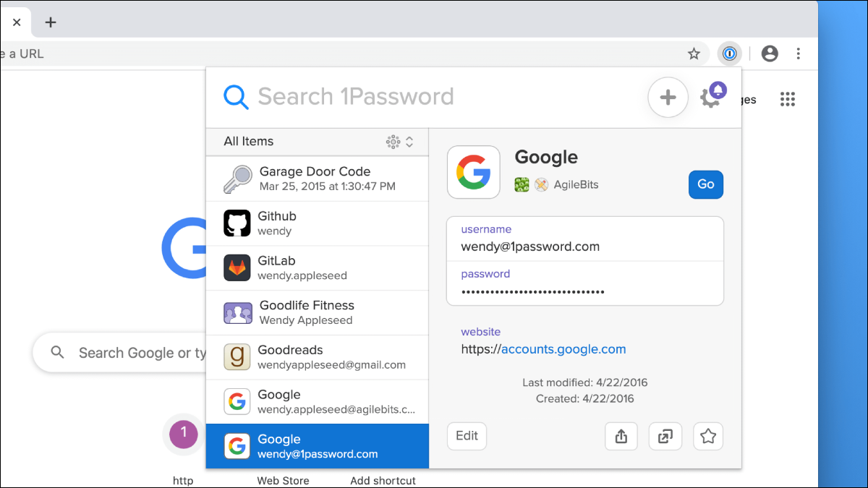The image size is (868, 488).
Task: Select Github item for wendy
Action: coord(318,223)
